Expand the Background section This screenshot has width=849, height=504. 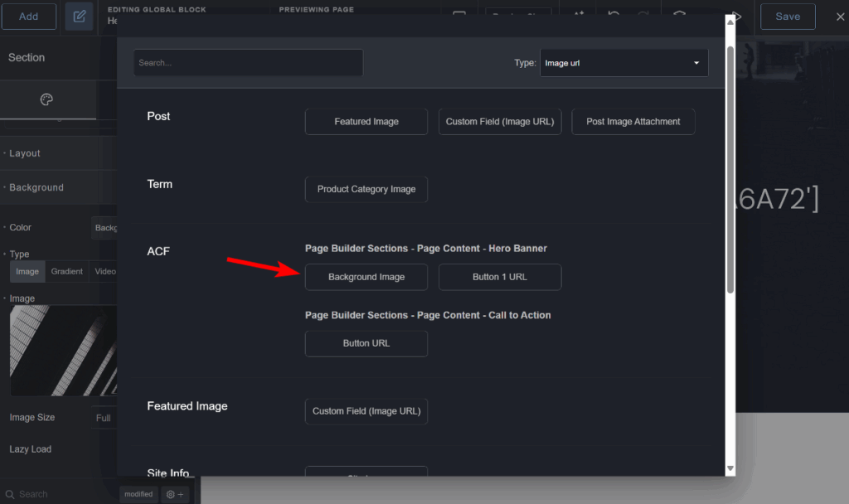click(x=36, y=187)
